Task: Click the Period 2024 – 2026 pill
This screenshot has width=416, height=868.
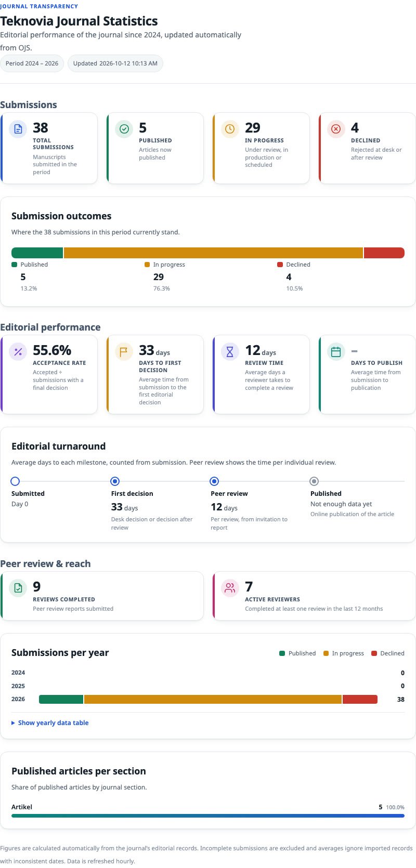Action: (x=32, y=63)
